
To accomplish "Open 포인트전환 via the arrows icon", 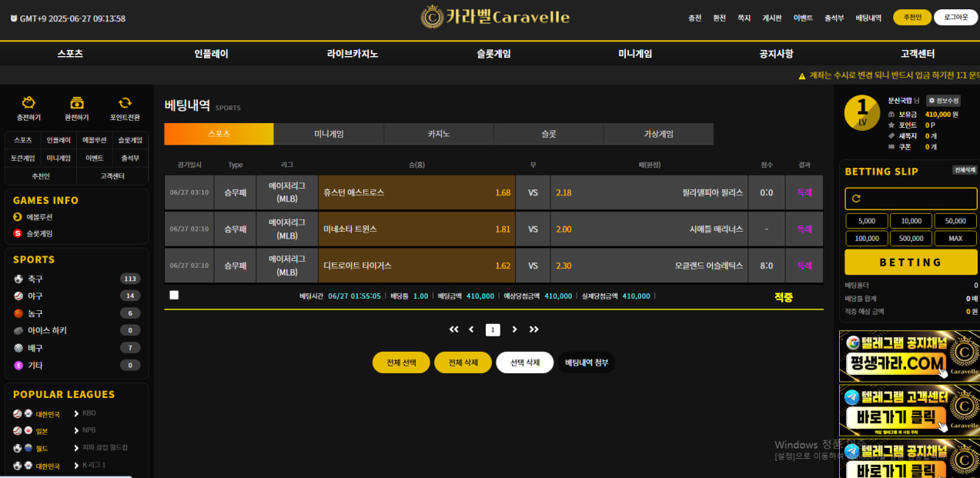I will coord(125,103).
